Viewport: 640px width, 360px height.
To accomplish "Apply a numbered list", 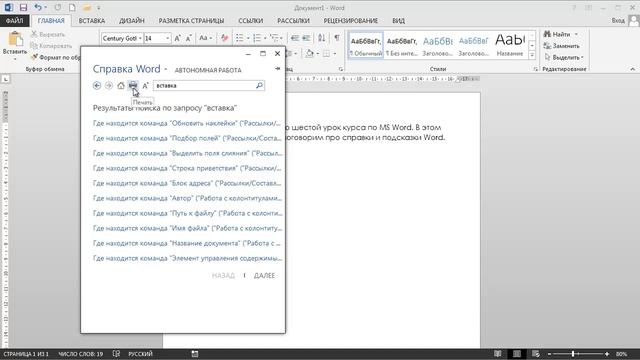I will pos(257,38).
